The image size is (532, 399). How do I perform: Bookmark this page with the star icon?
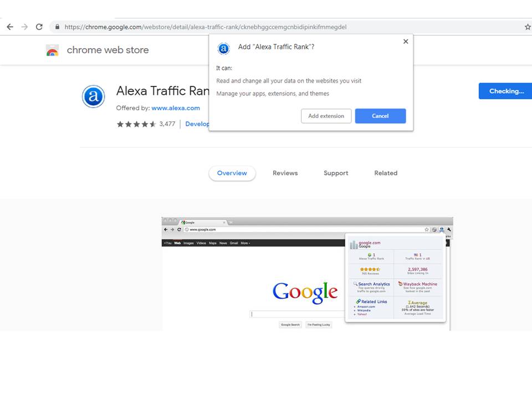[528, 27]
